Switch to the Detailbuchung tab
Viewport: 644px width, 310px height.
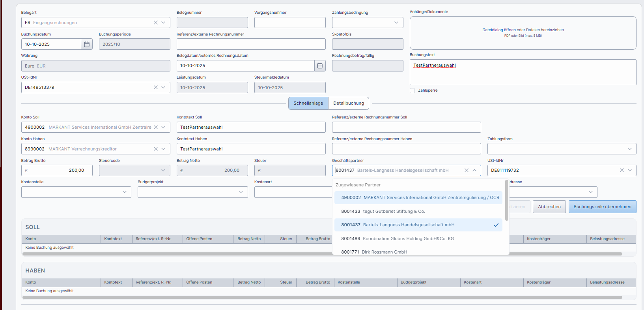(x=349, y=103)
